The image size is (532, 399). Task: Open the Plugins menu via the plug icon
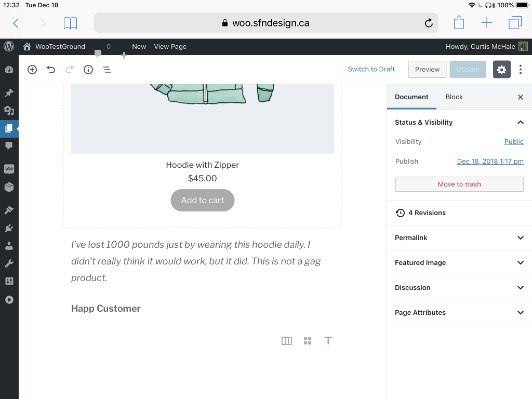9,228
